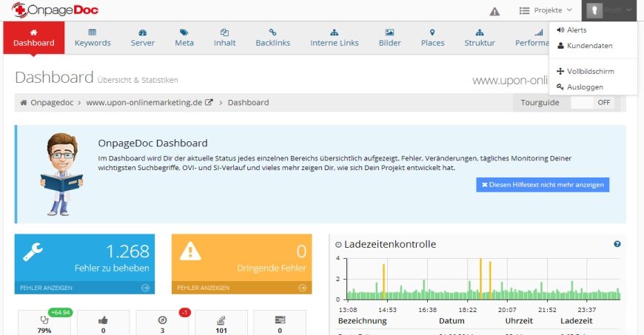
Task: Switch to the Keywords tab
Action: [93, 38]
